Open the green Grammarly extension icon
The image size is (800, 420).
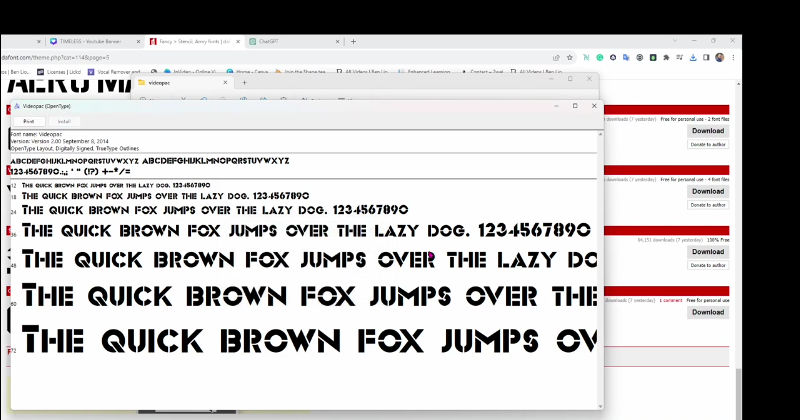click(599, 58)
